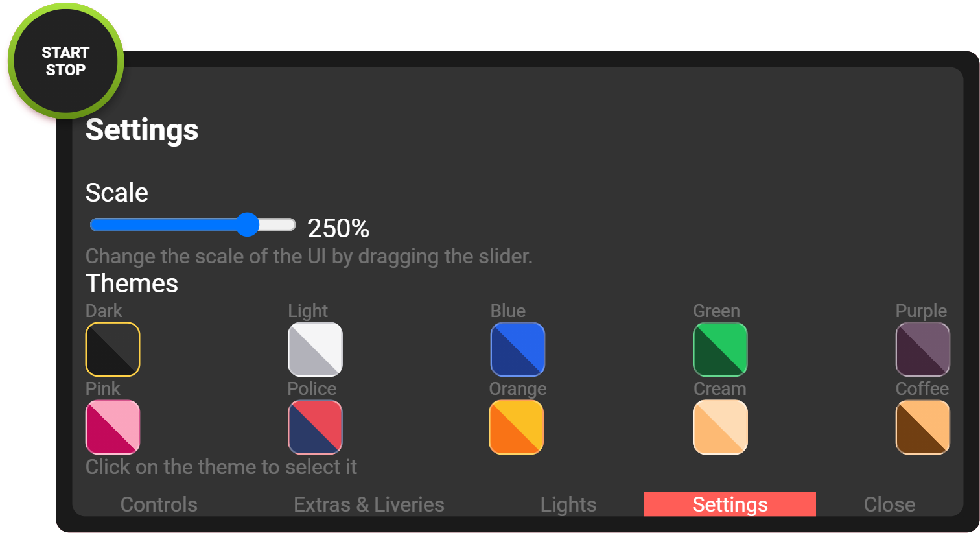
Task: Click the blue Scale slider handle
Action: [247, 224]
